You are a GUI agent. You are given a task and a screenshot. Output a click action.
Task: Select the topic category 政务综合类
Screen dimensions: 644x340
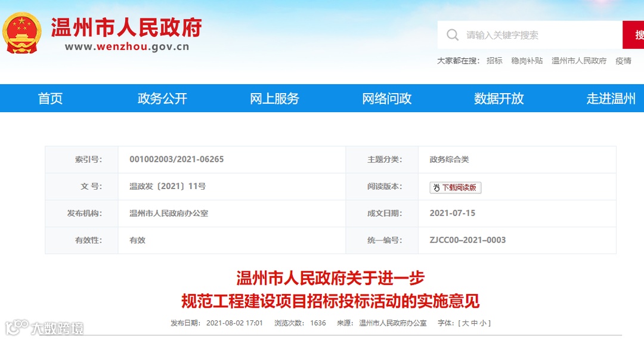pyautogui.click(x=450, y=159)
